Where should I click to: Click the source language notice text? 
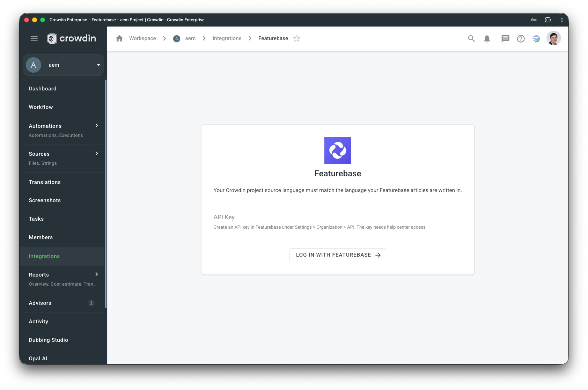click(338, 190)
